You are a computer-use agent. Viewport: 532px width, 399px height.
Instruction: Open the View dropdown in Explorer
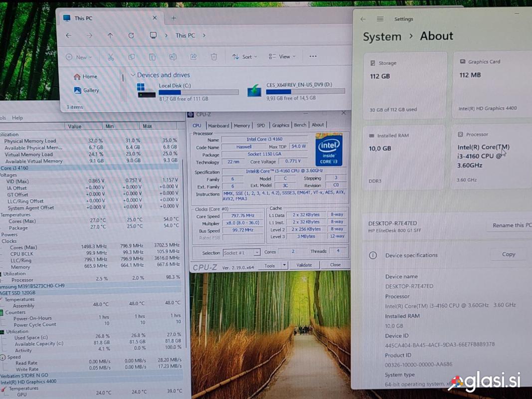tap(282, 57)
